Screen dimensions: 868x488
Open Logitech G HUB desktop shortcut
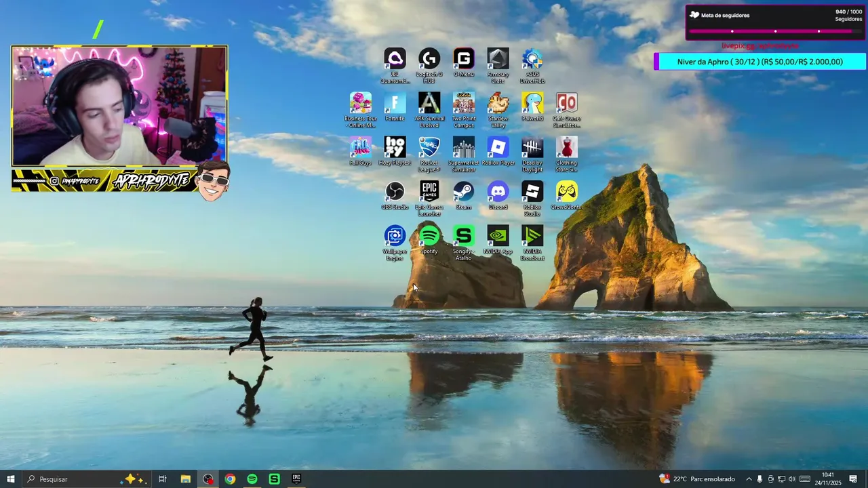pos(429,66)
